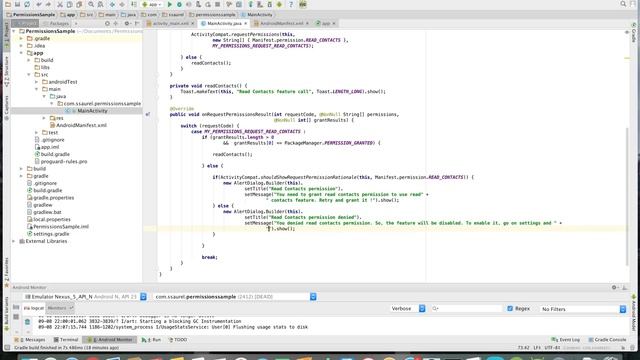Screen dimensions: 640x360
Task: Open the AVD Manager toolbar icon
Action: point(260,4)
